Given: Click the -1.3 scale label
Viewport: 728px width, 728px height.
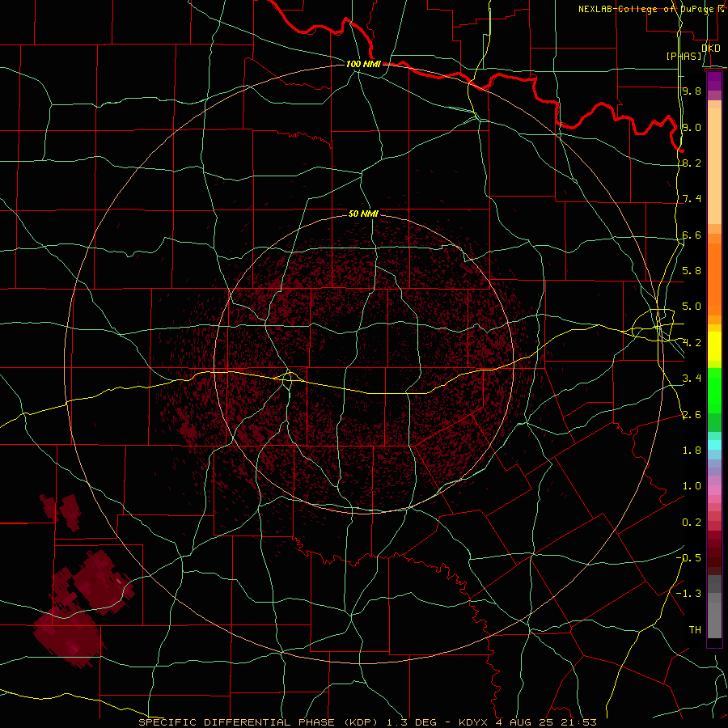Looking at the screenshot, I should click(688, 594).
